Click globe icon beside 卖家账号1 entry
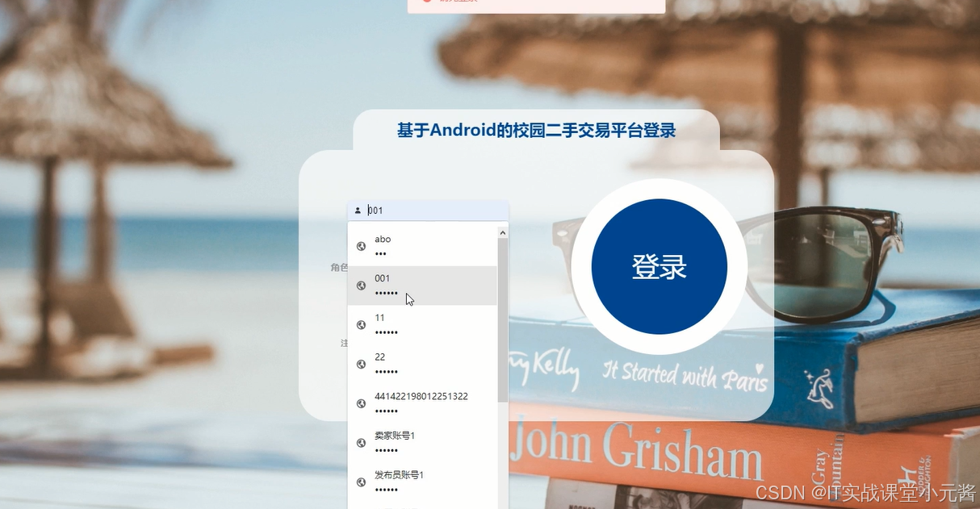This screenshot has height=509, width=980. click(x=361, y=442)
